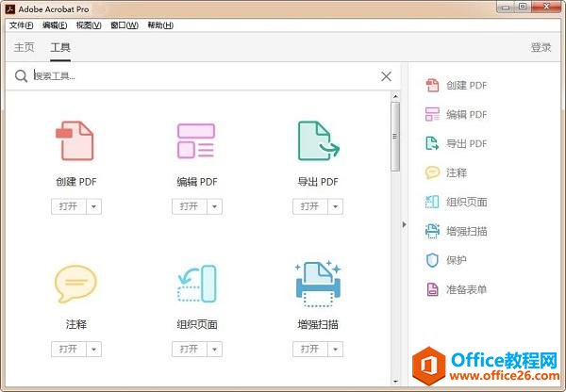Open dropdown arrow beside 组织页面 打开
566x392 pixels.
click(x=214, y=349)
